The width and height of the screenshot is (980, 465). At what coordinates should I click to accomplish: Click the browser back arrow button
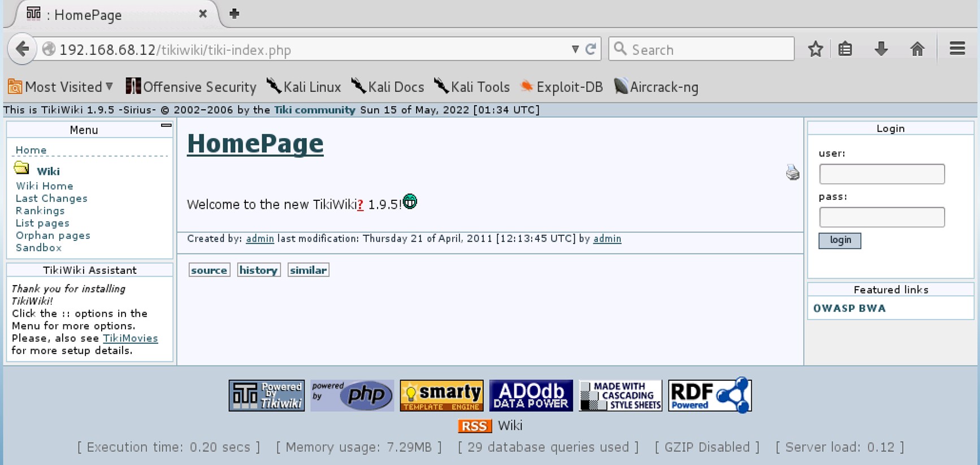pos(22,49)
